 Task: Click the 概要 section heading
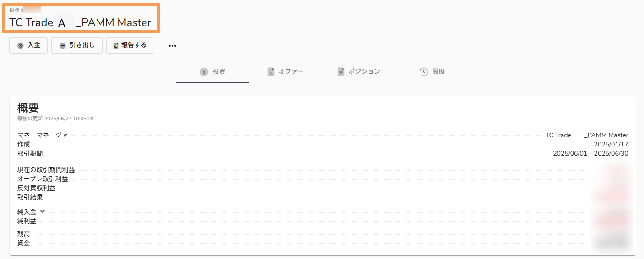(28, 108)
